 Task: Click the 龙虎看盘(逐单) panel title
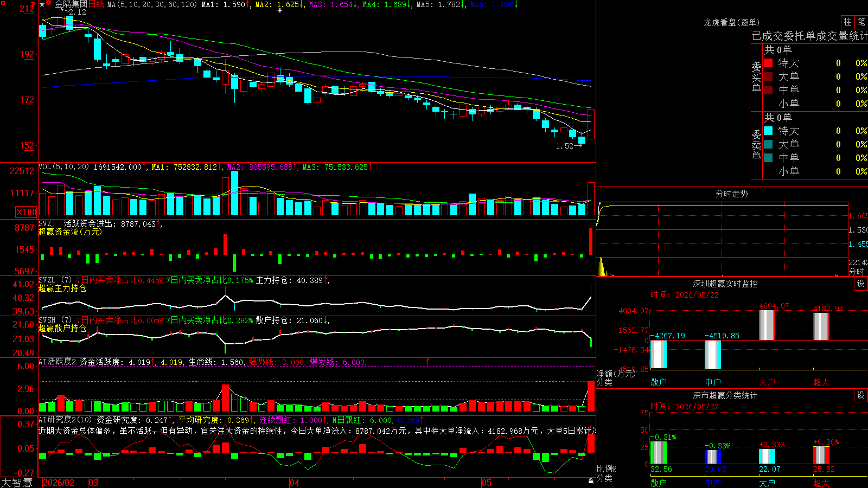point(731,22)
